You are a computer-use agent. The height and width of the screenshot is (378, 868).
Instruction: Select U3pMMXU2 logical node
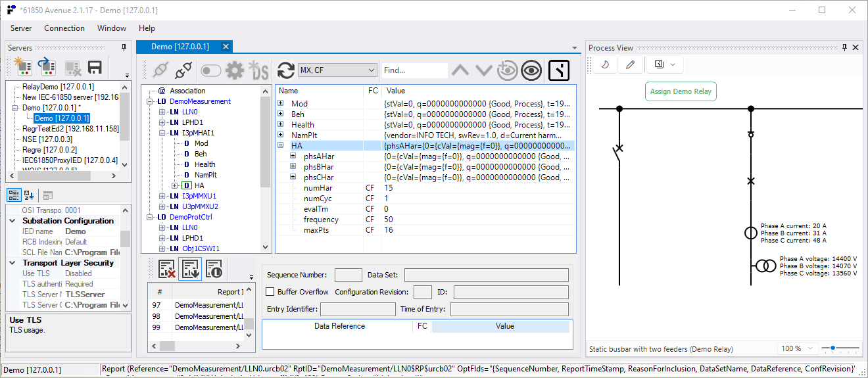click(x=200, y=206)
